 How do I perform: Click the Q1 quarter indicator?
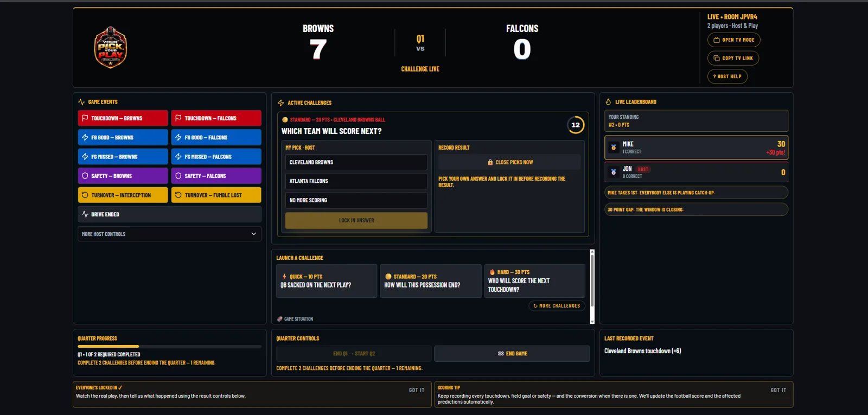pos(420,39)
